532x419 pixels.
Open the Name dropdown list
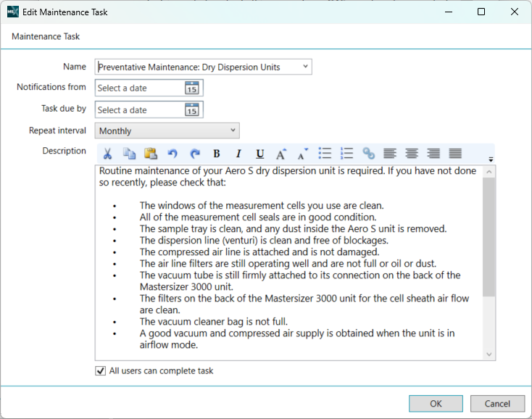point(305,67)
